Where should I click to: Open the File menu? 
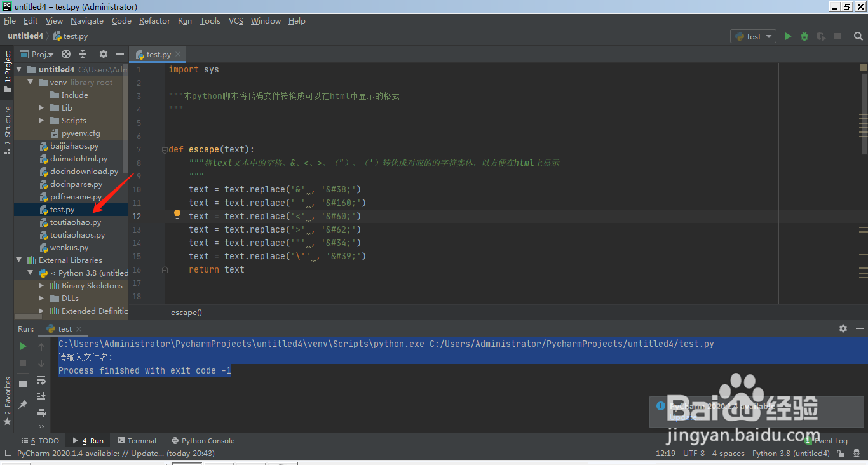10,21
